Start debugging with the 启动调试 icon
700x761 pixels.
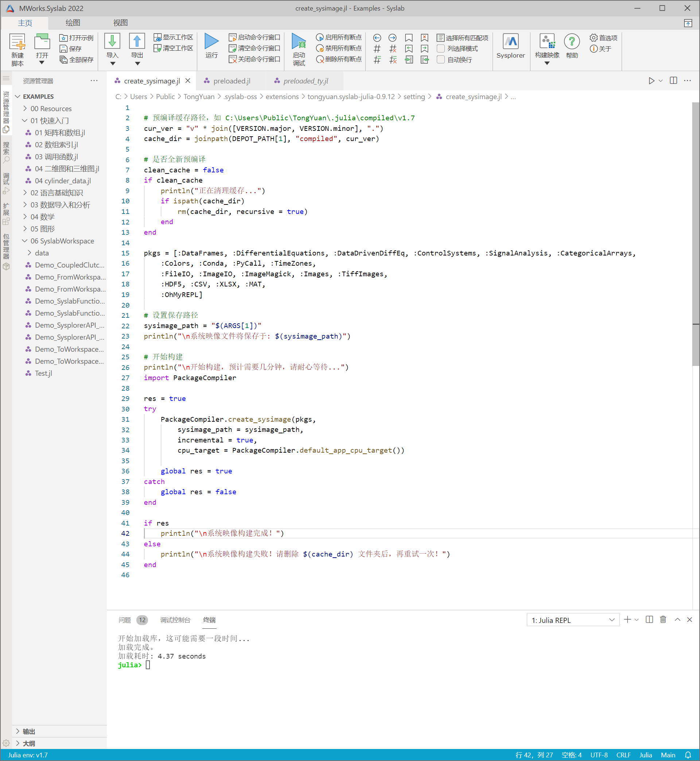click(x=299, y=41)
